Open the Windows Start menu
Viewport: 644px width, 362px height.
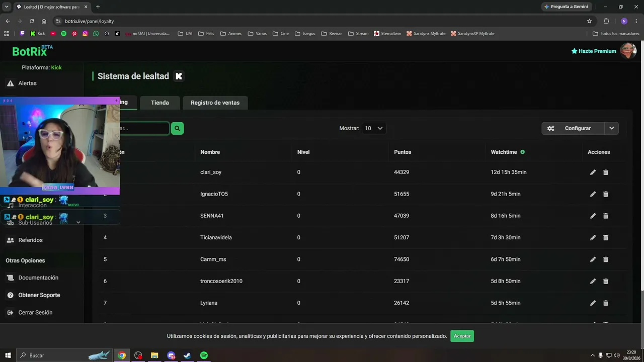[x=8, y=355]
